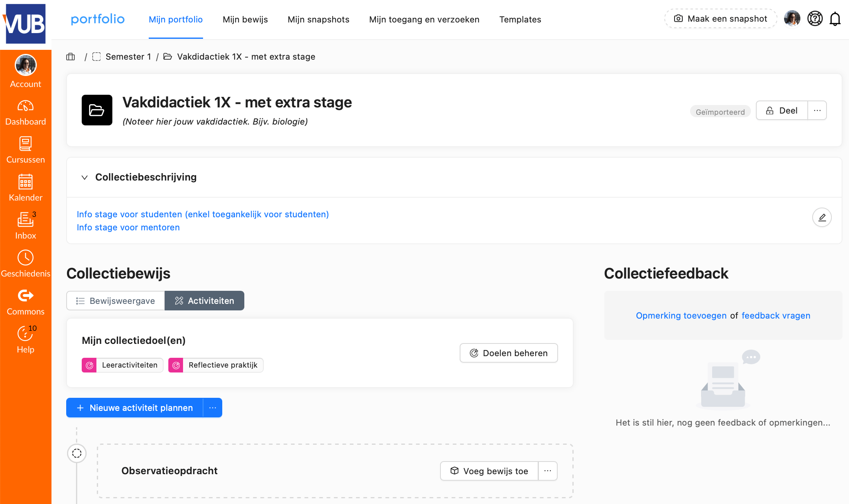Click the portfolio home breadcrumb icon
This screenshot has width=849, height=504.
tap(71, 57)
